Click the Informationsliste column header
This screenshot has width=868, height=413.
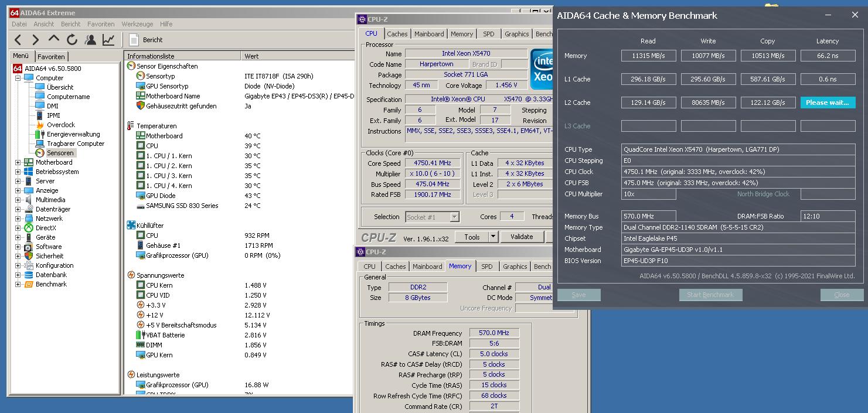182,56
